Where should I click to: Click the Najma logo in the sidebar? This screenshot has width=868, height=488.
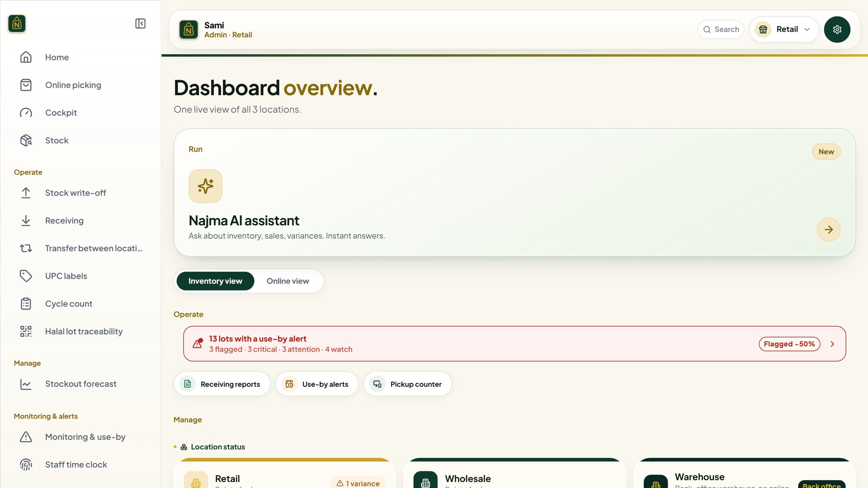(x=17, y=23)
